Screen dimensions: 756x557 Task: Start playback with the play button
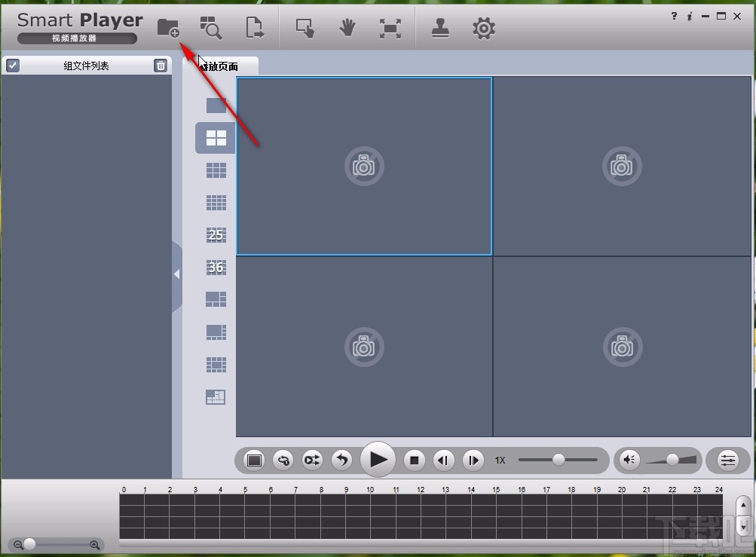[378, 460]
